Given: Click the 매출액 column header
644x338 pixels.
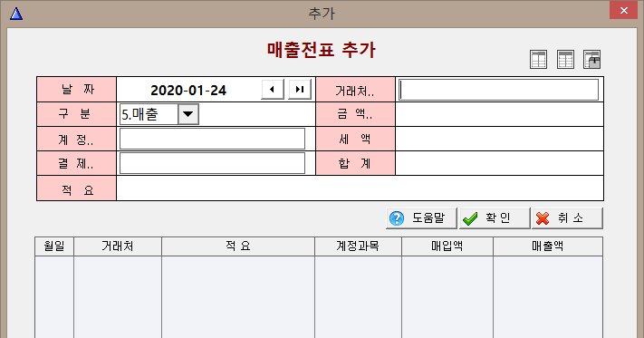Looking at the screenshot, I should tap(548, 246).
